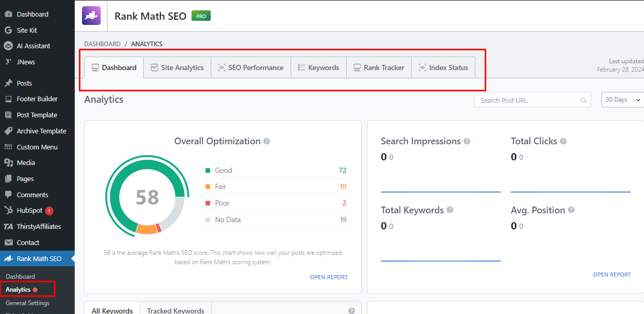The width and height of the screenshot is (644, 314).
Task: Click the Rank Math SEO page title
Action: [150, 16]
